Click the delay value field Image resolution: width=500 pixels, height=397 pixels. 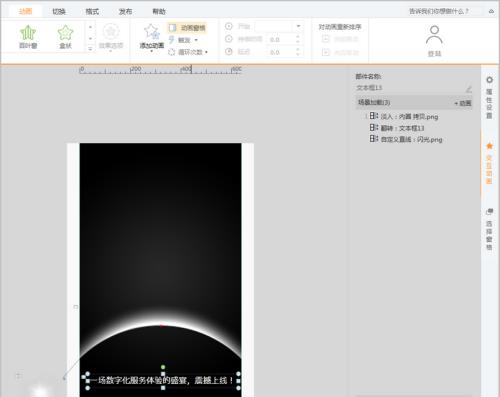pos(282,52)
